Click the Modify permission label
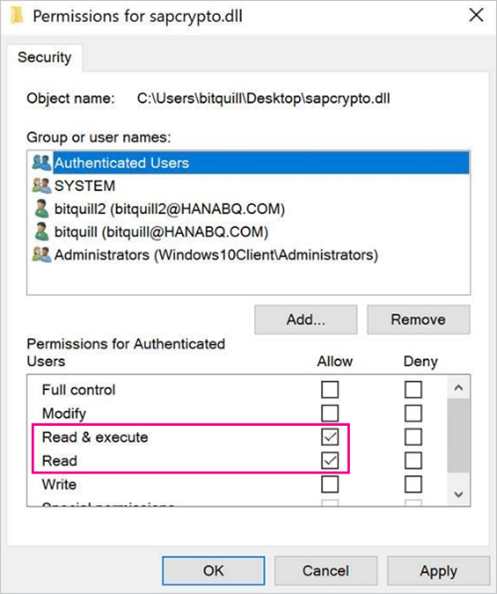The image size is (497, 594). (64, 413)
